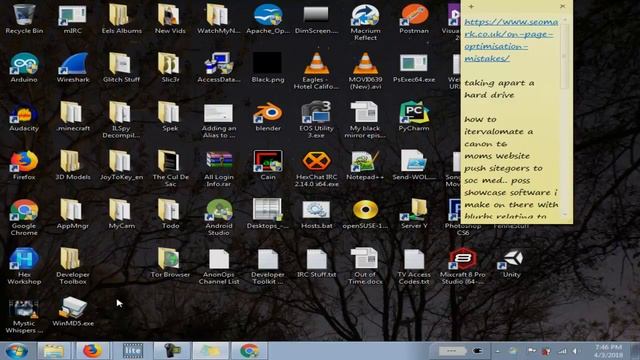640x360 pixels.
Task: Open the Hex Workshop shortcut
Action: [24, 266]
